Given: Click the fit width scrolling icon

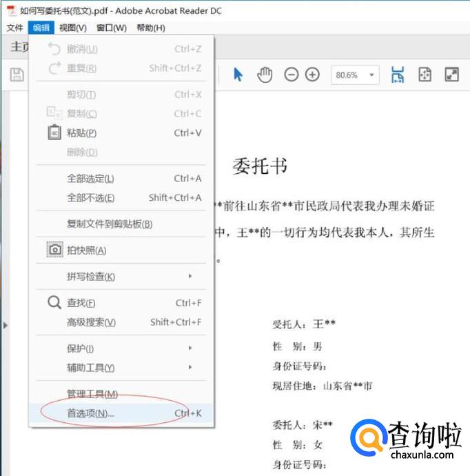Looking at the screenshot, I should pyautogui.click(x=398, y=75).
